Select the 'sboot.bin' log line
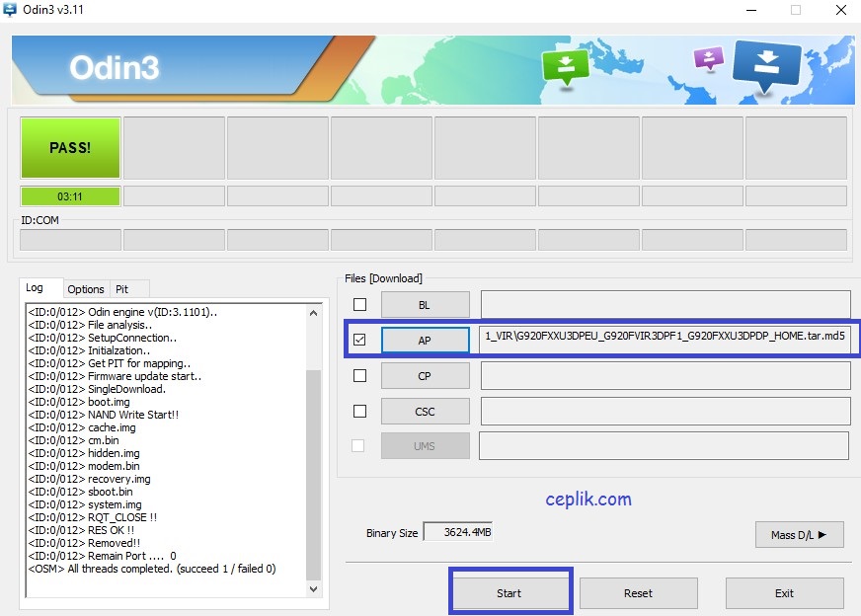 pos(81,492)
